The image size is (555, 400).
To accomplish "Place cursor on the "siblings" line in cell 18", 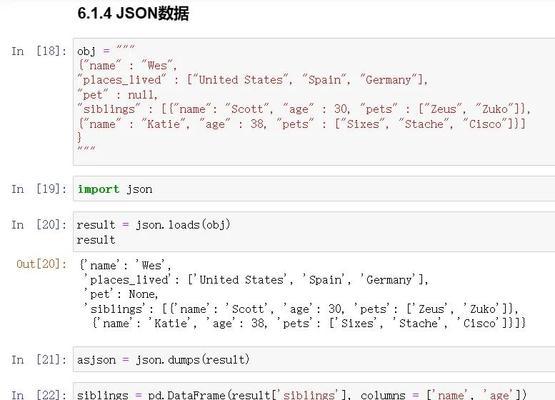I will tap(304, 109).
